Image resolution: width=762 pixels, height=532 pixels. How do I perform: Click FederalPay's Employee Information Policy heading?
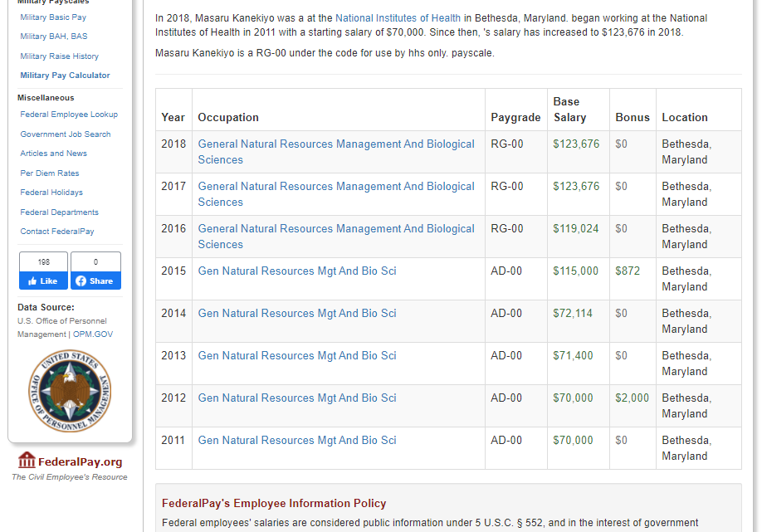(x=274, y=503)
